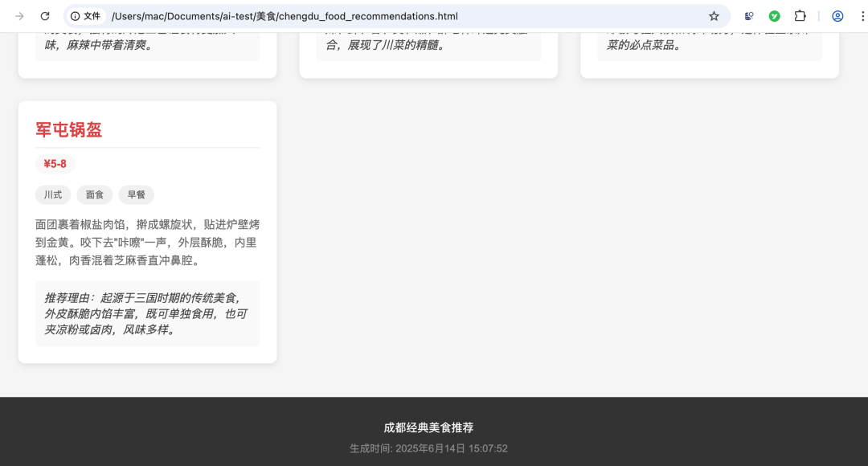Open the Chrome profile avatar
868x466 pixels.
(837, 16)
